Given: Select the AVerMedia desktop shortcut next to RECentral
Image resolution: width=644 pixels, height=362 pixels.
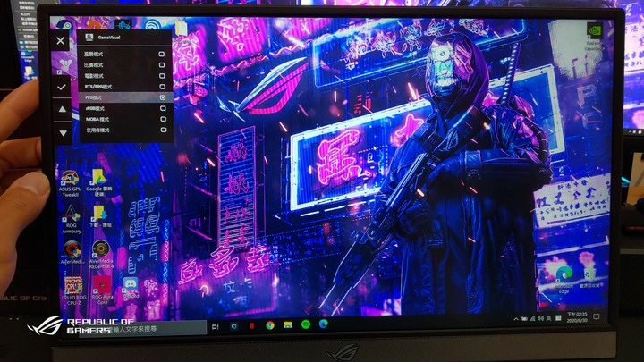Looking at the screenshot, I should (x=72, y=253).
